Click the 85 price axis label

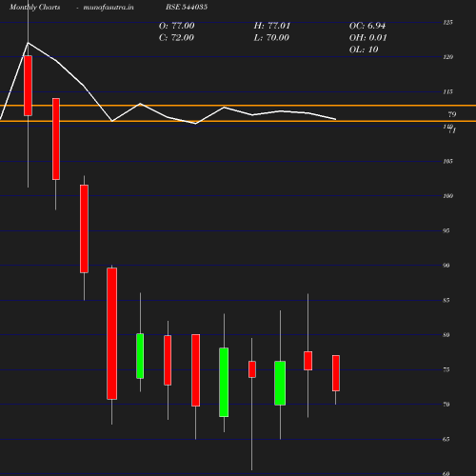click(446, 300)
